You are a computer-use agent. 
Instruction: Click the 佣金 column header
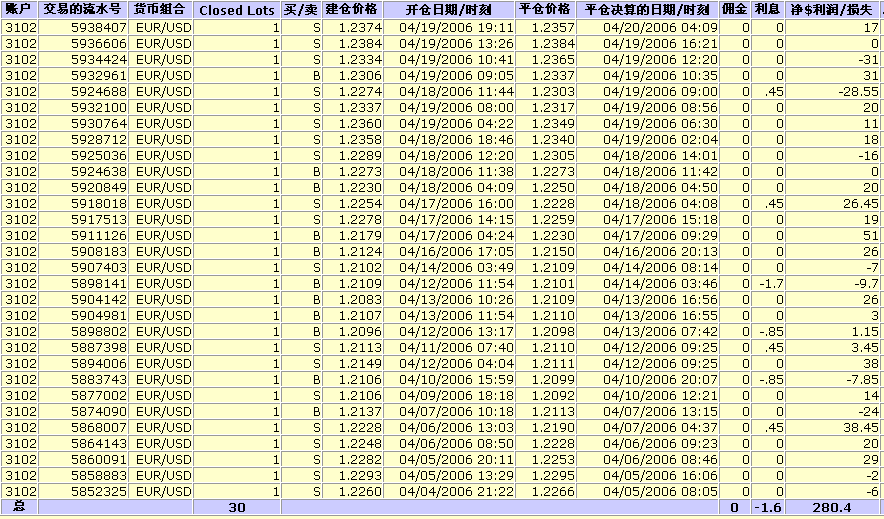[x=735, y=9]
